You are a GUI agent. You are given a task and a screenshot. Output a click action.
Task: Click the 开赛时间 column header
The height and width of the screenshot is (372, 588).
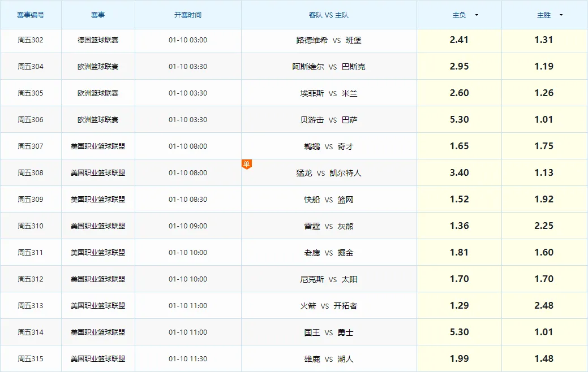(188, 15)
